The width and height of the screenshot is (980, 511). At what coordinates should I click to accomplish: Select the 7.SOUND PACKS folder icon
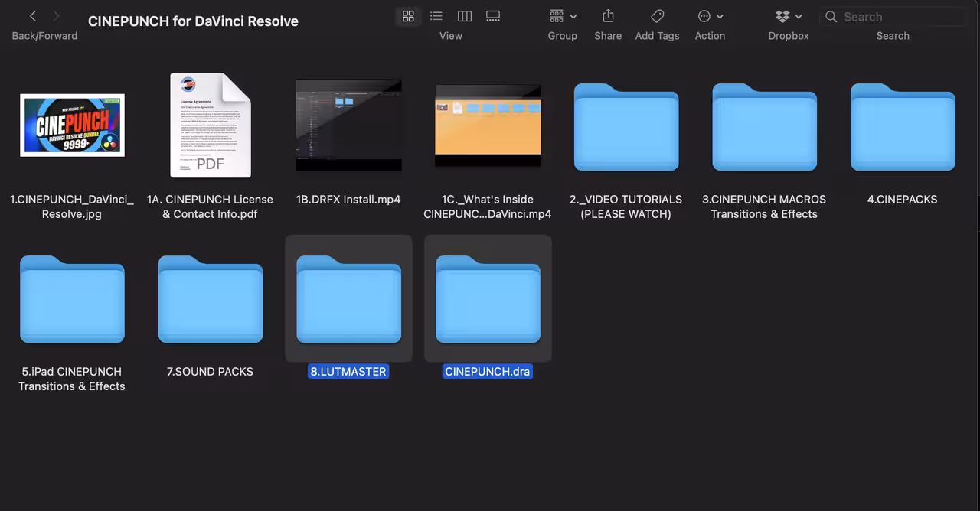pyautogui.click(x=211, y=299)
